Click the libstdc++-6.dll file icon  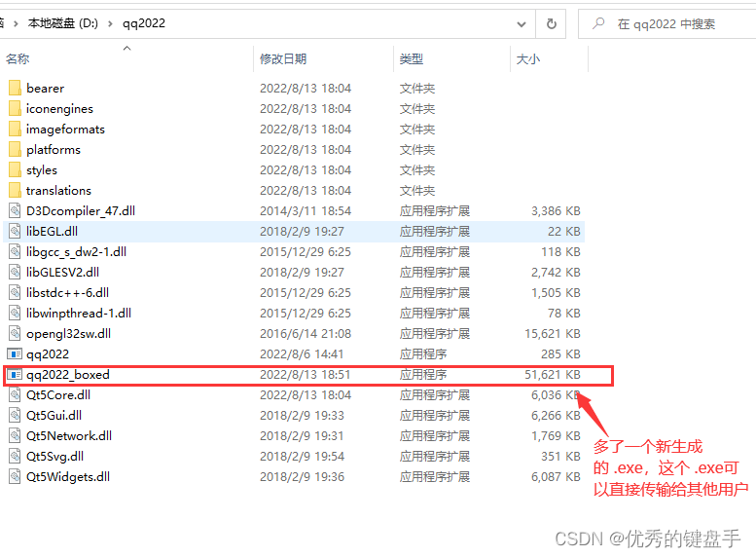15,292
